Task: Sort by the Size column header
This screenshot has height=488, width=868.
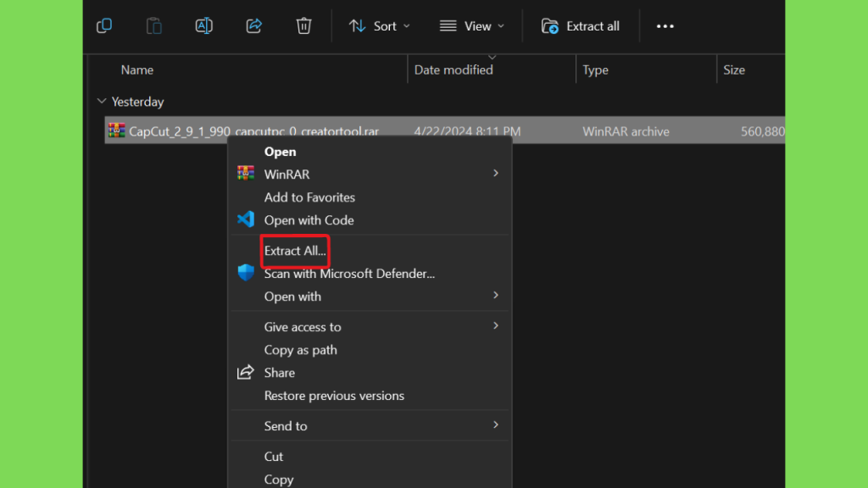Action: (x=734, y=70)
